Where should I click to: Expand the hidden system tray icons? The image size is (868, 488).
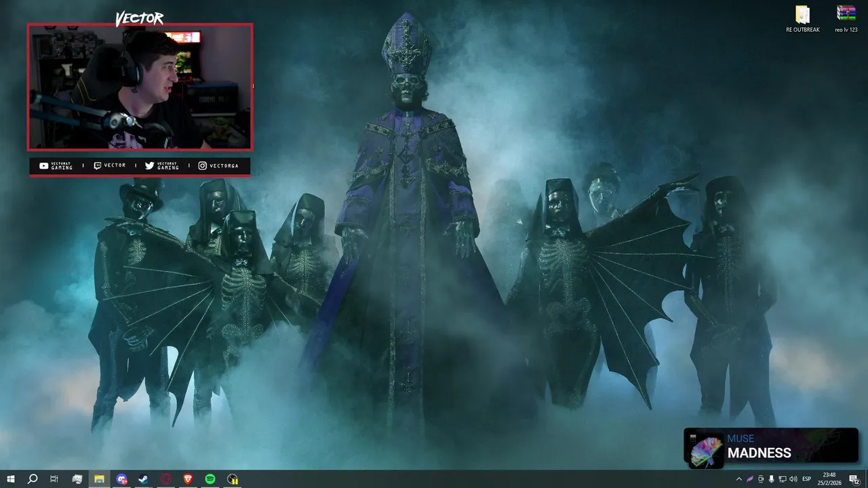(x=738, y=479)
